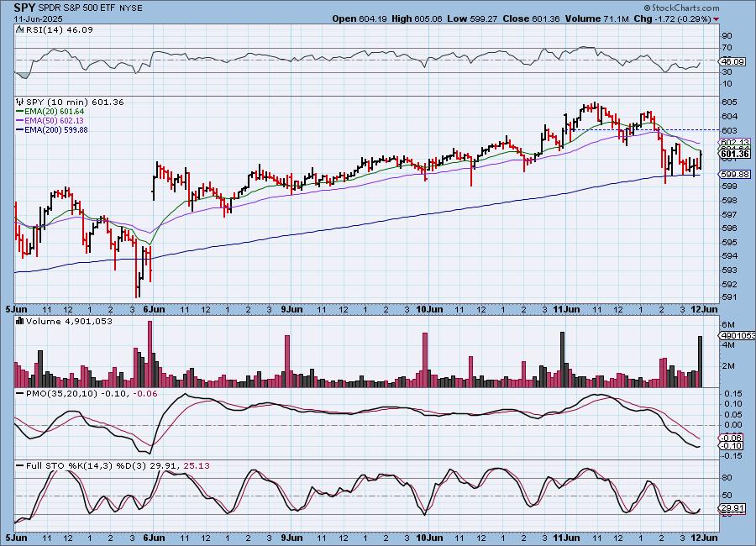
Task: Click the 599.88 price tag on the axis
Action: click(735, 174)
